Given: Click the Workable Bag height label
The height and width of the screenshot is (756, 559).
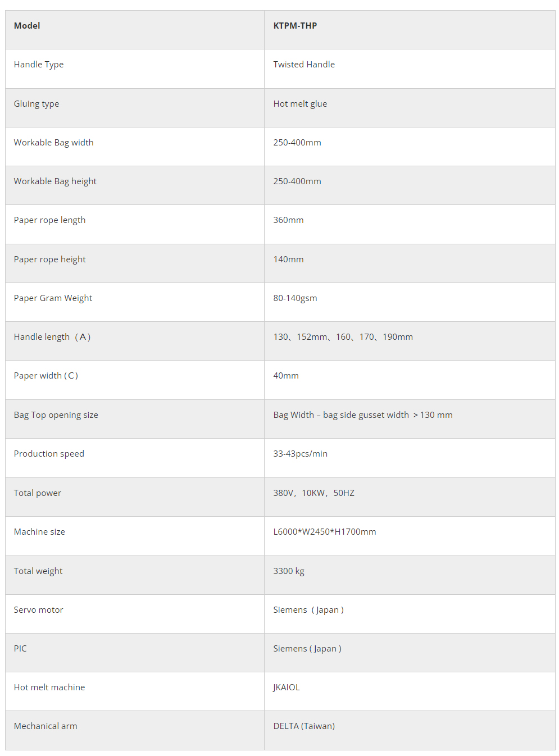Looking at the screenshot, I should pyautogui.click(x=55, y=181).
